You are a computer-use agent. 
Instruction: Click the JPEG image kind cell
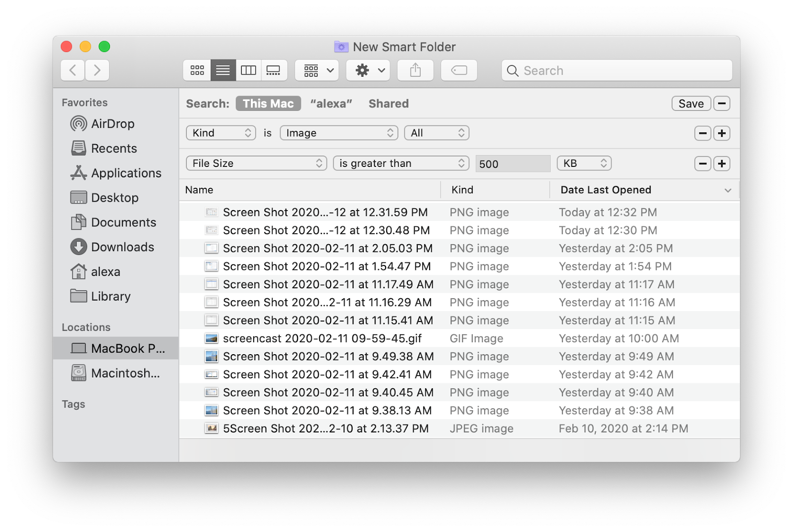[481, 428]
